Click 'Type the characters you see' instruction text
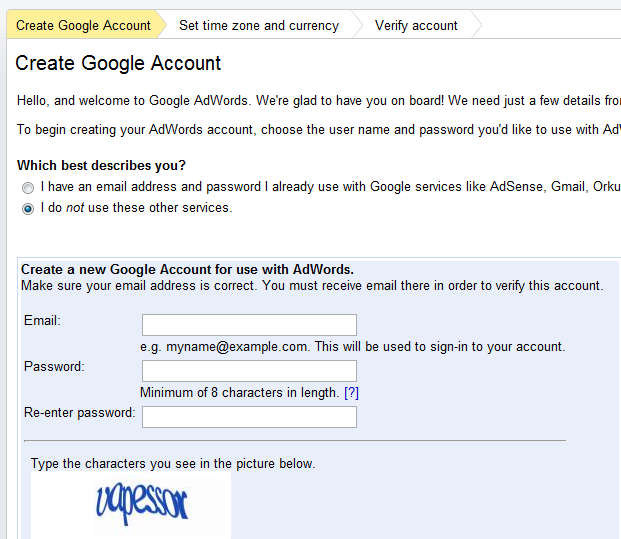Screen dimensions: 621x539 (x=173, y=463)
